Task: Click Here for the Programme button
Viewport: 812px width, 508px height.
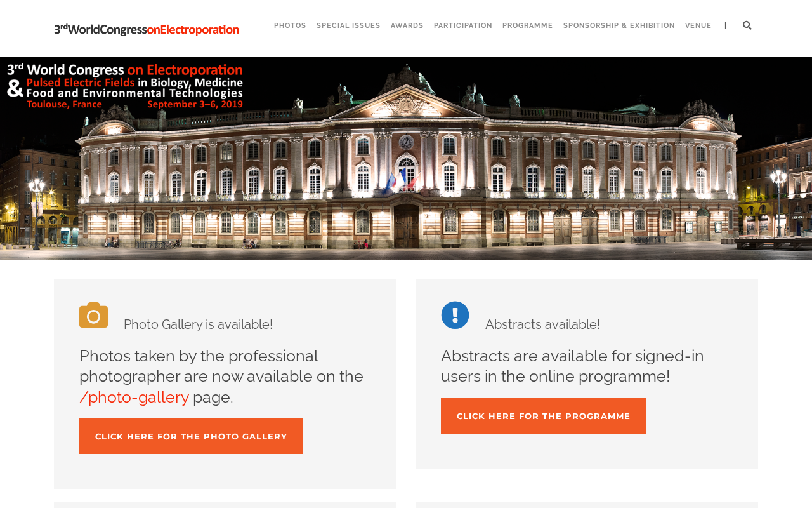Action: [x=544, y=416]
